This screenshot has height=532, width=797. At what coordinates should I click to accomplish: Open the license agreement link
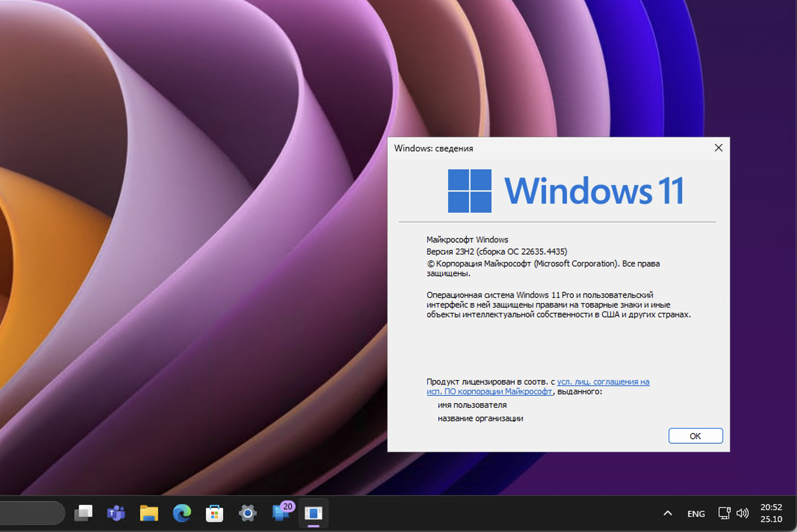[603, 382]
